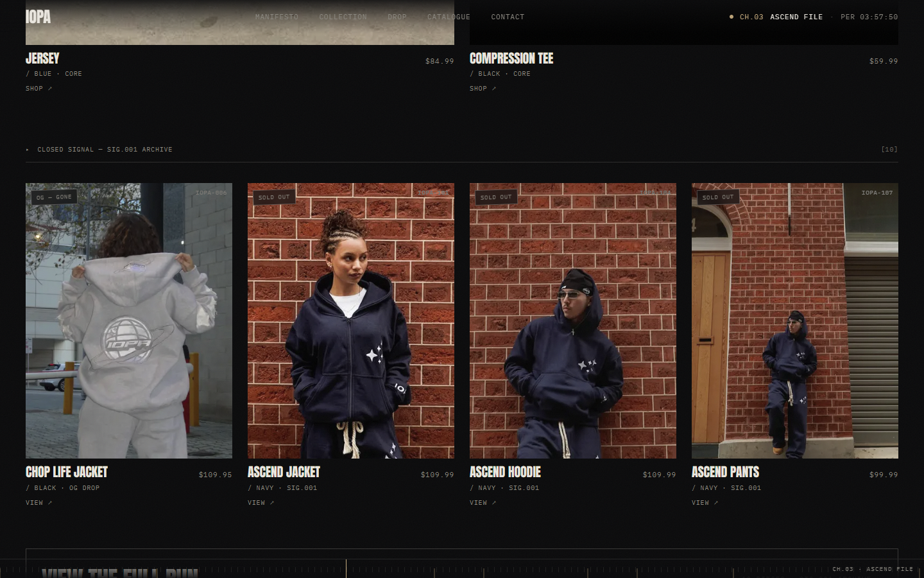The image size is (924, 578).
Task: Open the Contact nav link
Action: tap(508, 17)
